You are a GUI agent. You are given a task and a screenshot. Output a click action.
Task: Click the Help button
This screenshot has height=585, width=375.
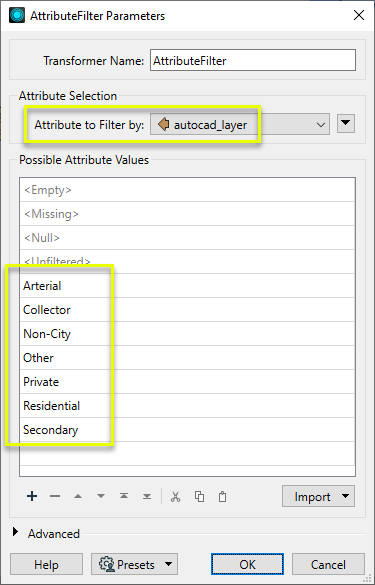(x=46, y=564)
